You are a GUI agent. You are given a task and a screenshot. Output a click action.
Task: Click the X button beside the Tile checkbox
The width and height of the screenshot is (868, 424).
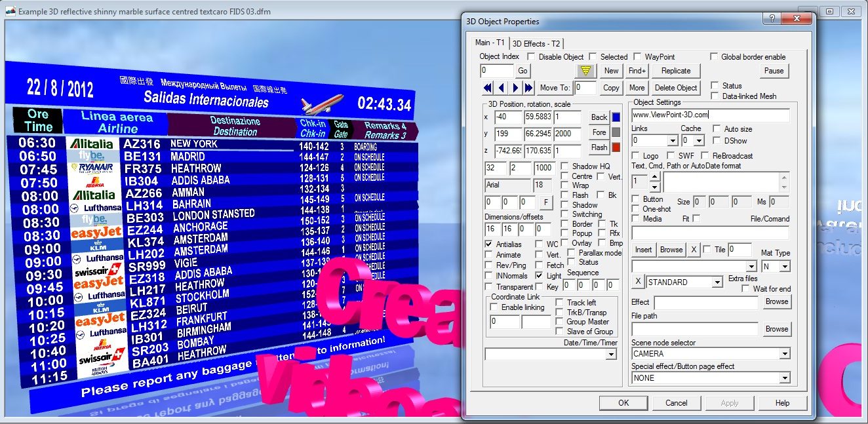(694, 250)
